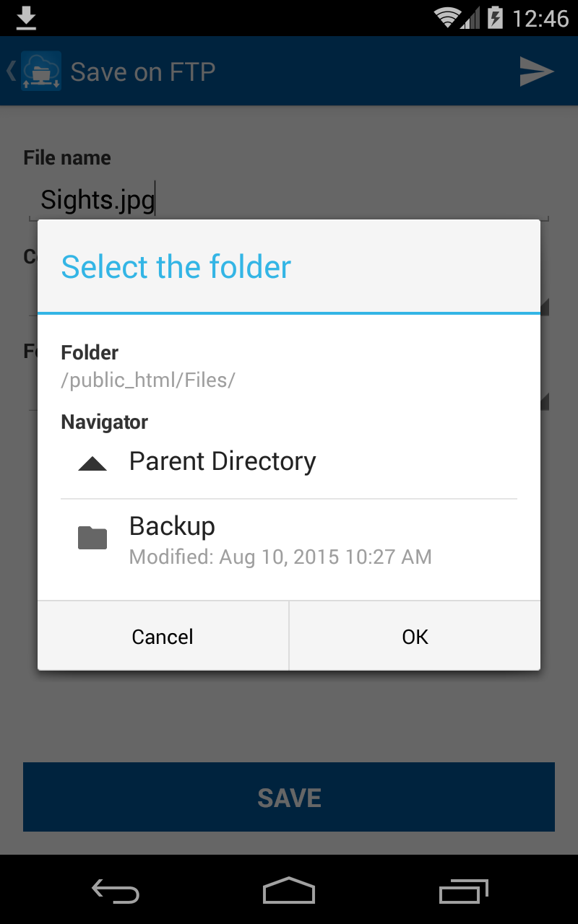
Task: Tap the battery charging icon
Action: point(495,18)
